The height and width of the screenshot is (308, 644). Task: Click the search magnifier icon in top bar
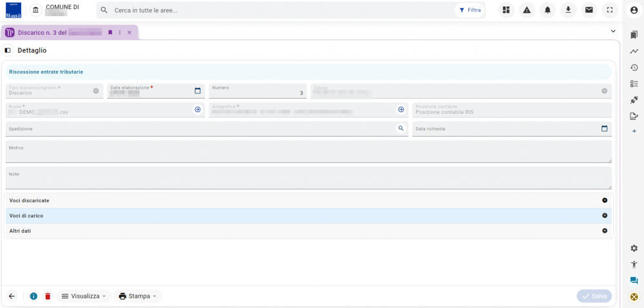point(104,10)
